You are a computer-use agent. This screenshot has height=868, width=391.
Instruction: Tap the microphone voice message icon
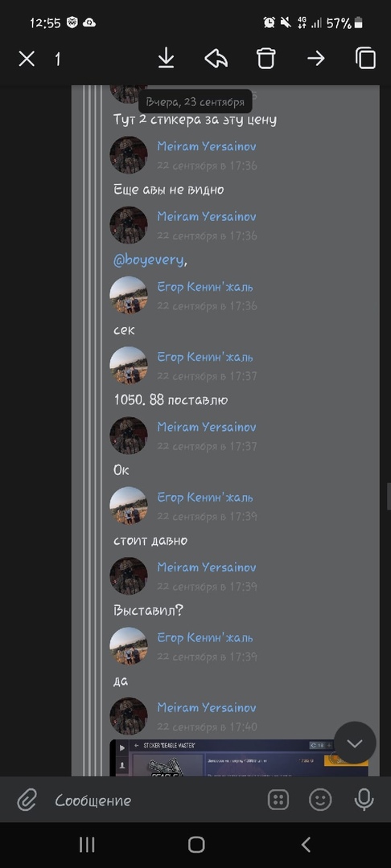364,800
